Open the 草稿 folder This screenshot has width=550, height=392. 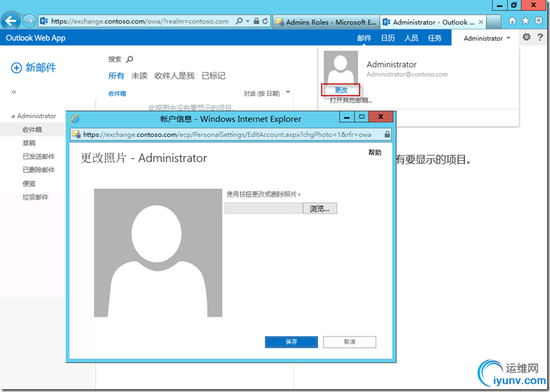tap(29, 143)
